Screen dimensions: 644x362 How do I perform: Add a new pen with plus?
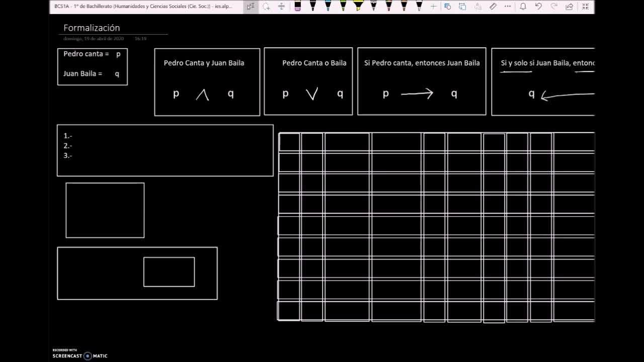click(434, 7)
